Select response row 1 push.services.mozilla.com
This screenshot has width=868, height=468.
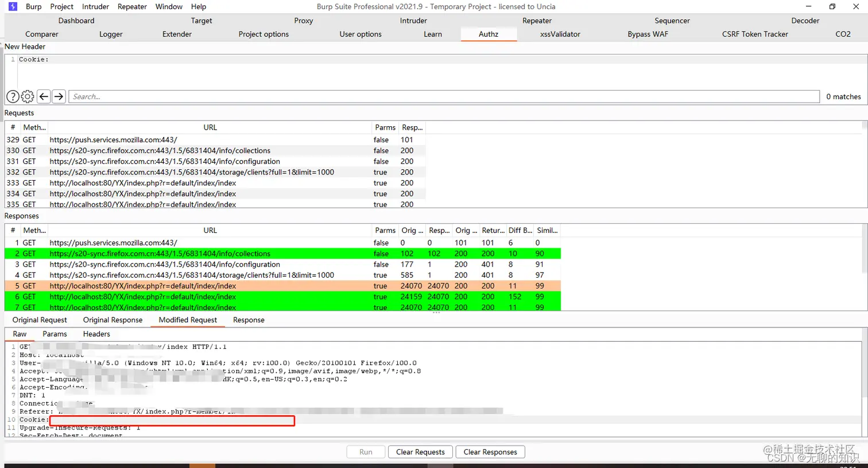[283, 243]
